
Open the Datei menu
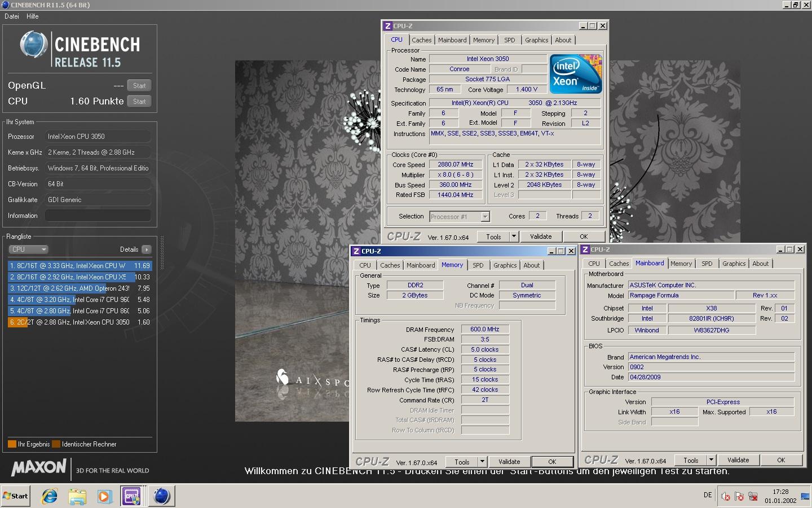click(12, 16)
